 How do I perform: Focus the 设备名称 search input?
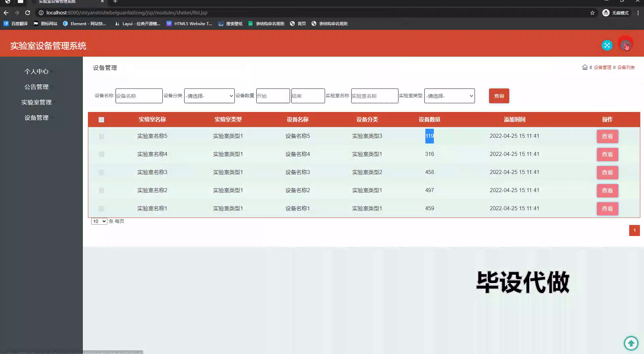coord(139,96)
